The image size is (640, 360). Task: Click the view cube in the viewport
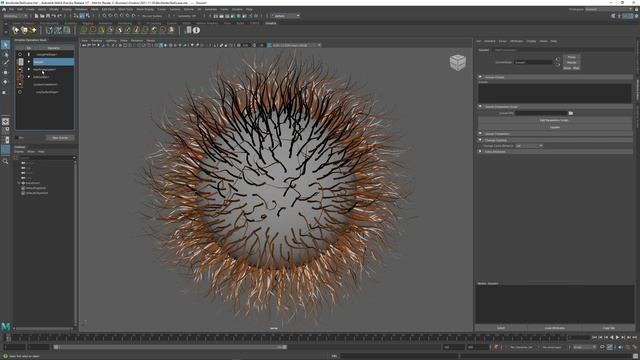(458, 62)
